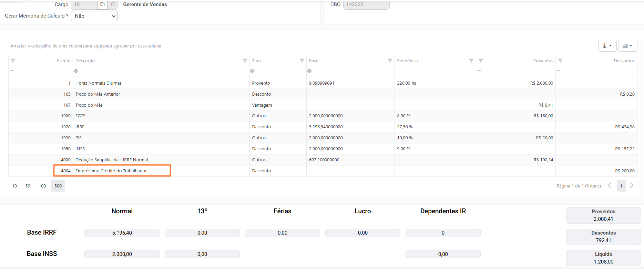The width and height of the screenshot is (644, 269).
Task: Click Descontos column filter funnel
Action: (x=560, y=61)
